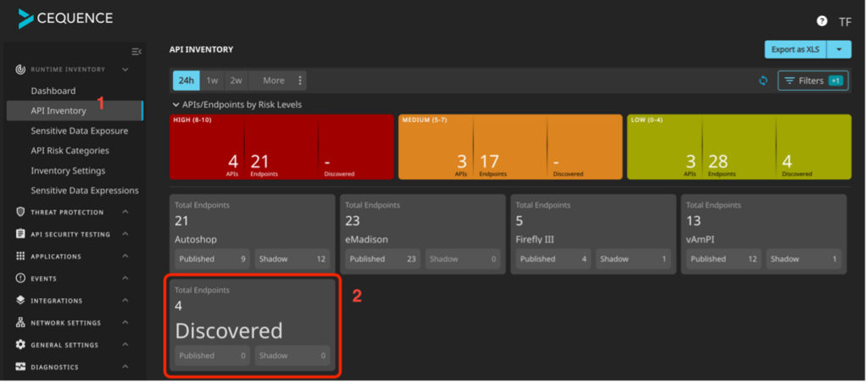Expand the API Security Testing chevron
Screen dimensions: 868x383
click(125, 234)
